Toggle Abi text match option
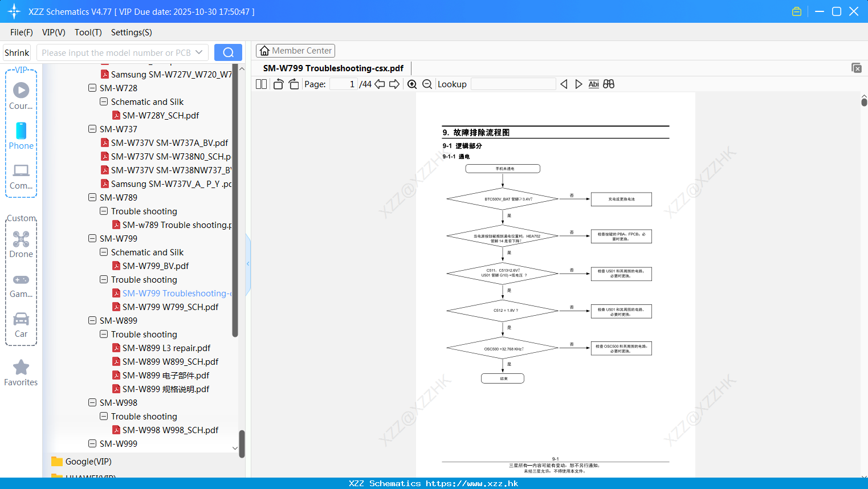This screenshot has height=489, width=868. 593,84
